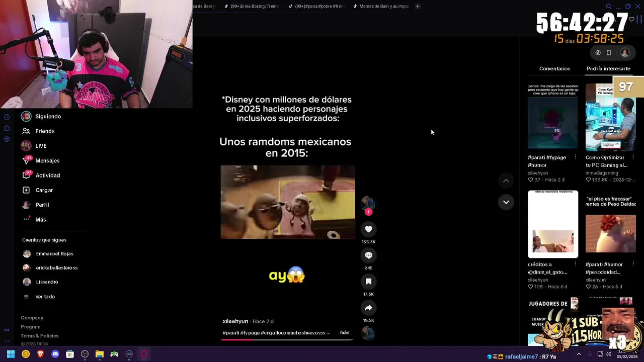Open File Explorer from taskbar
The height and width of the screenshot is (362, 644).
pyautogui.click(x=100, y=354)
